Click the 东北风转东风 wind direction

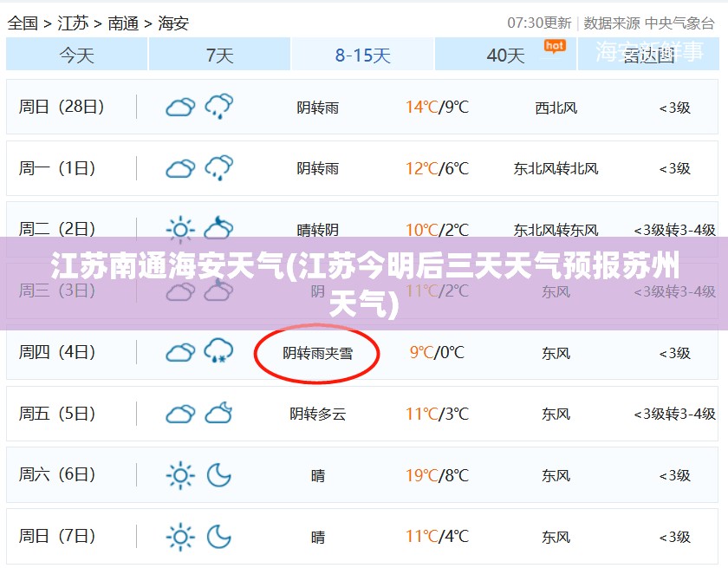(x=556, y=230)
